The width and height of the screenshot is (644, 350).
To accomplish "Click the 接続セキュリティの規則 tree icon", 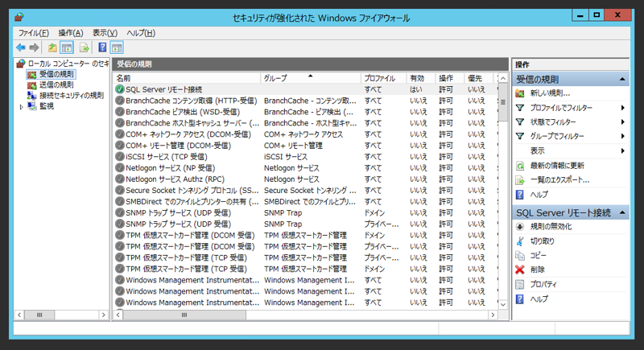I will (x=31, y=96).
